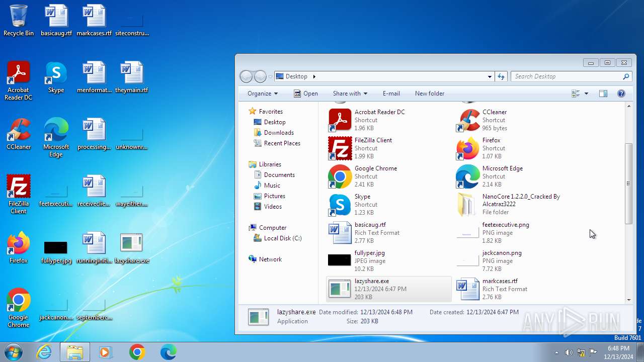The image size is (644, 362).
Task: Refresh the Explorer address bar
Action: tap(501, 76)
